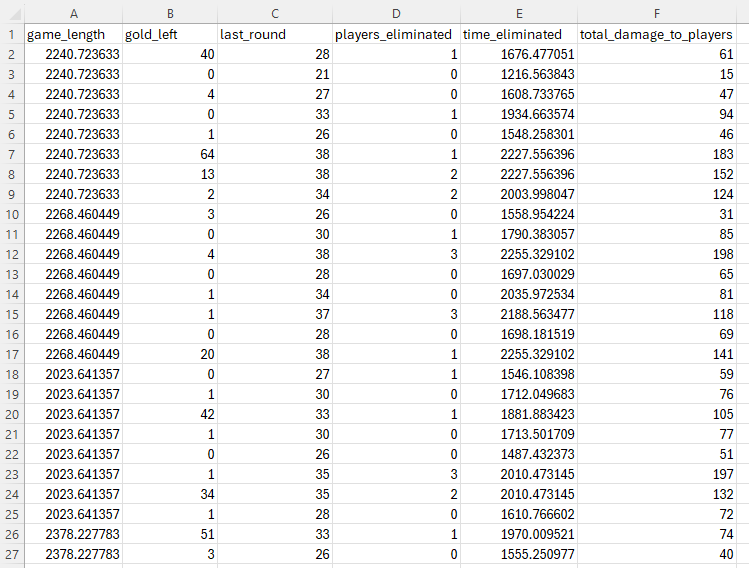Viewport: 749px width, 568px height.
Task: Select row 18 header
Action: (x=12, y=374)
